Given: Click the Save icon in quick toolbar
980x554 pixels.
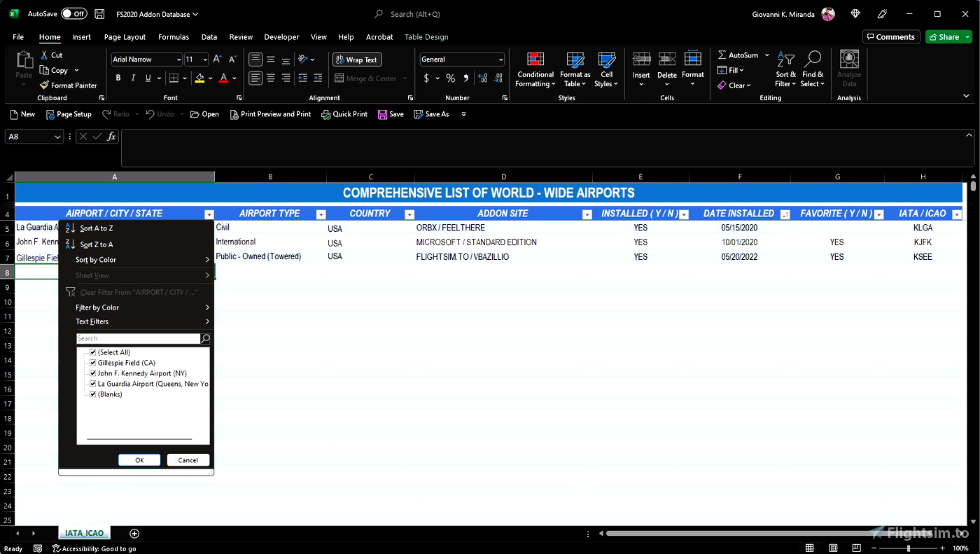Looking at the screenshot, I should pos(391,114).
